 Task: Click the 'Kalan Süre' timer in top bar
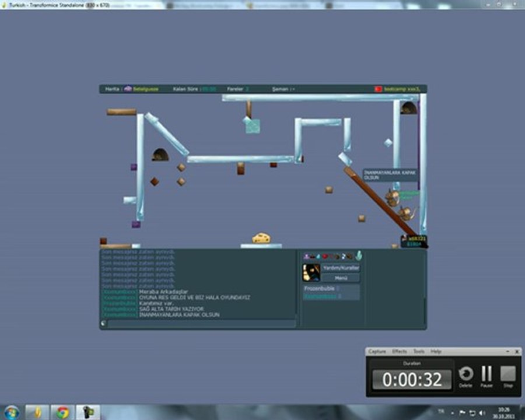(x=194, y=89)
